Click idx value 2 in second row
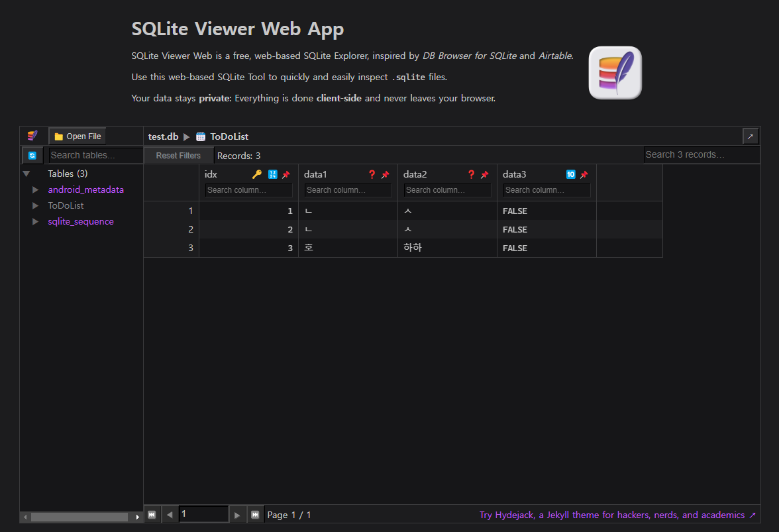Screen dimensions: 779x532 click(290, 229)
